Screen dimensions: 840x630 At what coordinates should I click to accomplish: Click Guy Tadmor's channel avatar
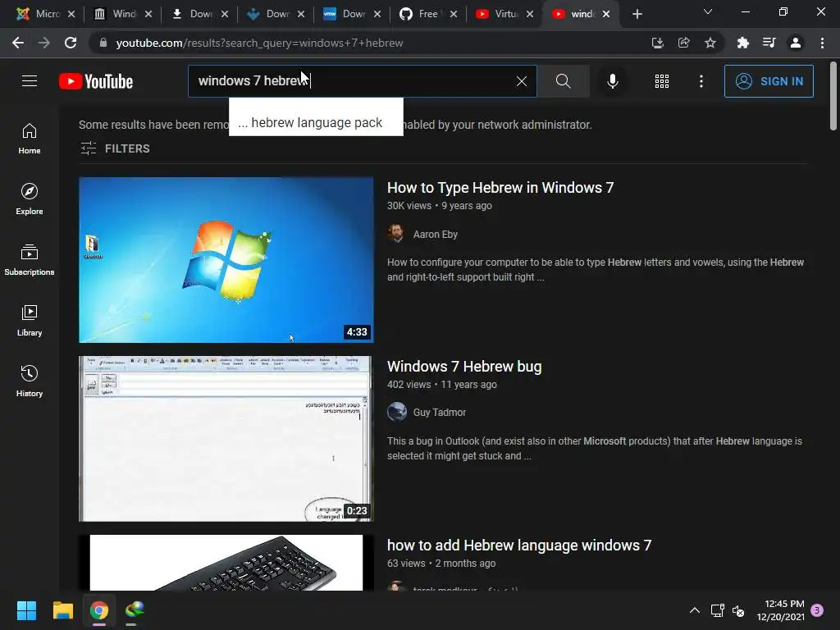coord(397,412)
